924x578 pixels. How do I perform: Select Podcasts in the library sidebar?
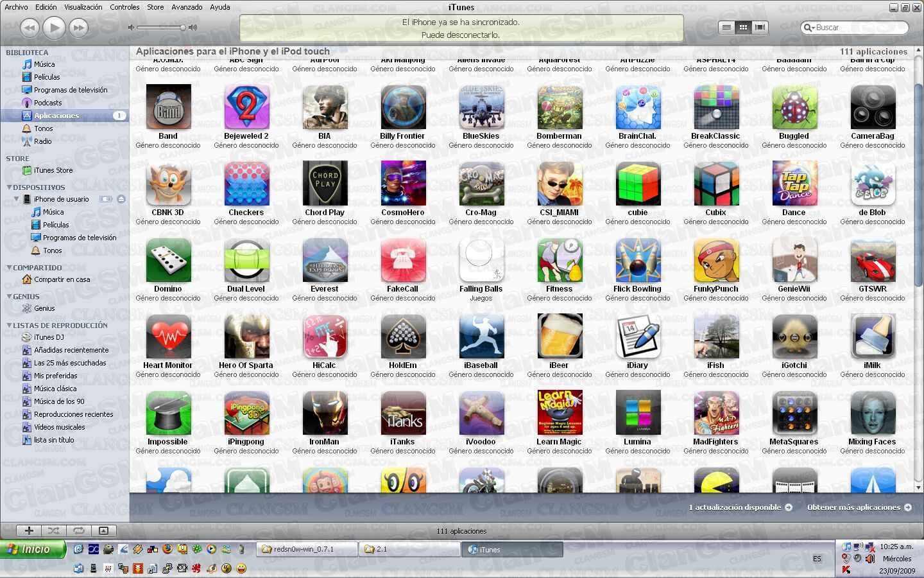(48, 103)
